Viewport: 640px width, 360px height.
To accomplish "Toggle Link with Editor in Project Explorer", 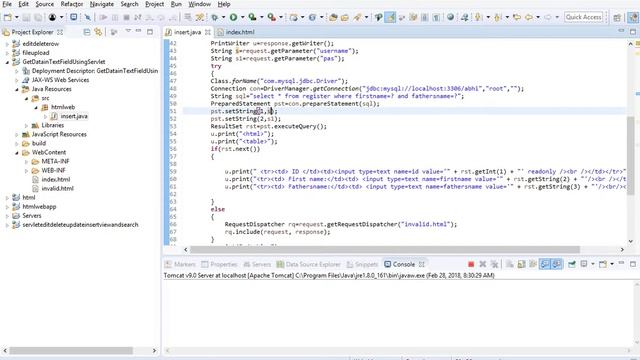I will (98, 32).
